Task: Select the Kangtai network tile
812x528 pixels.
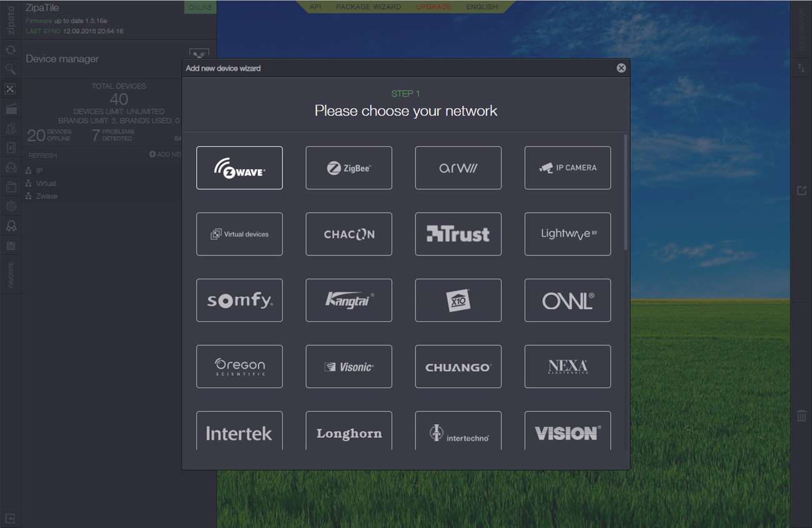Action: point(349,300)
